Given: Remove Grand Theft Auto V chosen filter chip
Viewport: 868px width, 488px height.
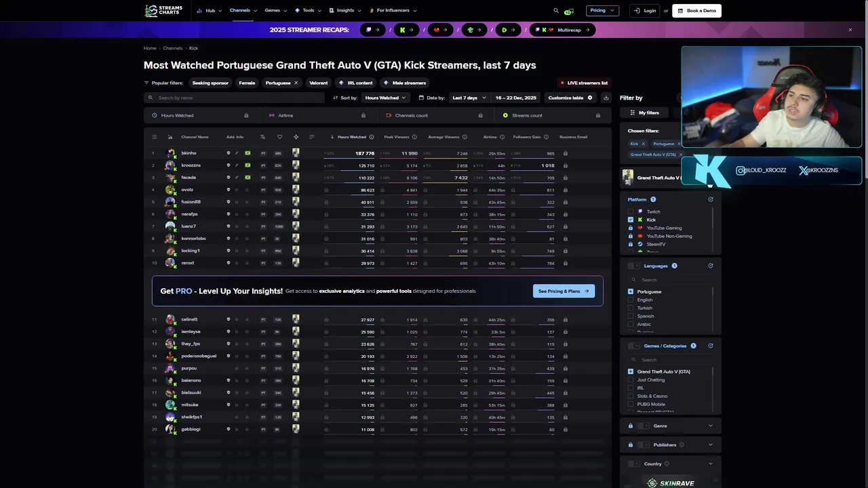Looking at the screenshot, I should (680, 155).
